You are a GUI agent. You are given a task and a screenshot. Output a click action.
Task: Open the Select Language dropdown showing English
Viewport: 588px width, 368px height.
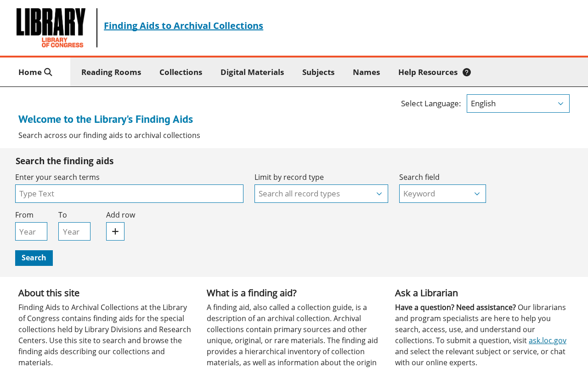click(x=518, y=103)
